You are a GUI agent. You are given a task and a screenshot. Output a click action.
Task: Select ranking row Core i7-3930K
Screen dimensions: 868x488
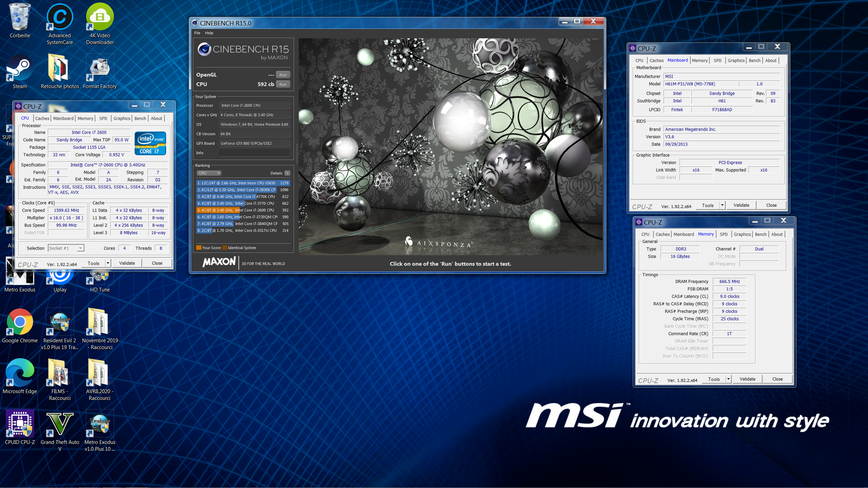coord(243,190)
